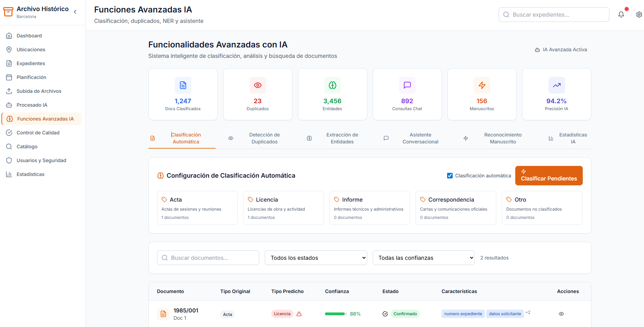644x327 pixels.
Task: Click warning triangle next to Licencia prediction
Action: tap(299, 314)
